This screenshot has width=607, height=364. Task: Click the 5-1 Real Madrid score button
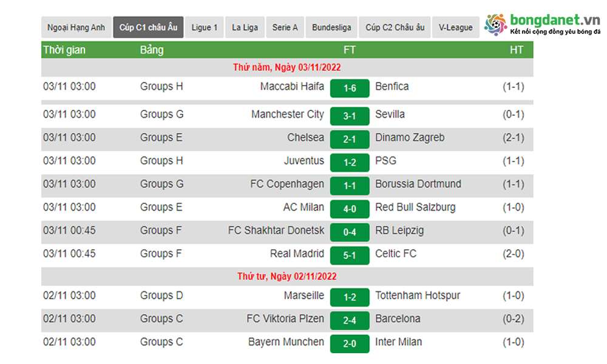tap(350, 255)
